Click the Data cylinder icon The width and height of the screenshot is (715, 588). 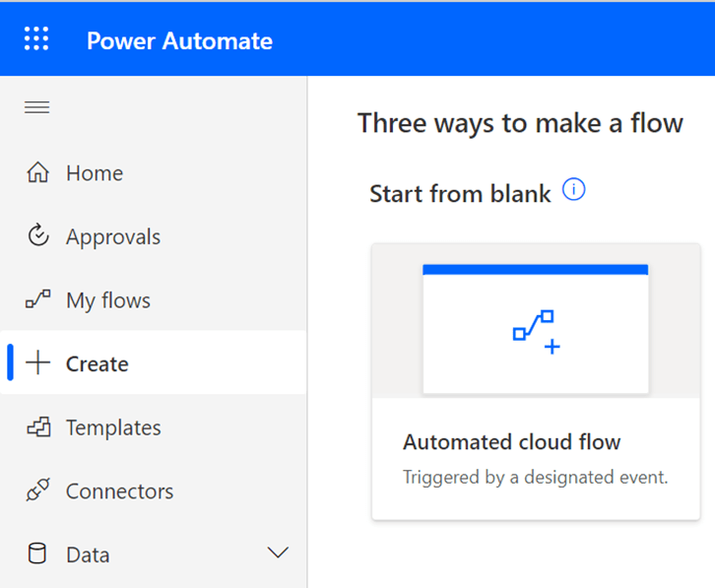point(37,554)
